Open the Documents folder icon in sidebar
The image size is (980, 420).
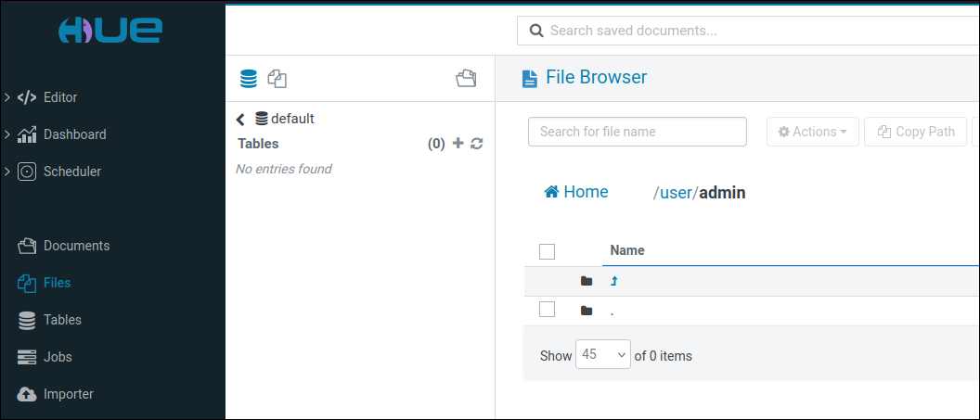click(x=27, y=246)
